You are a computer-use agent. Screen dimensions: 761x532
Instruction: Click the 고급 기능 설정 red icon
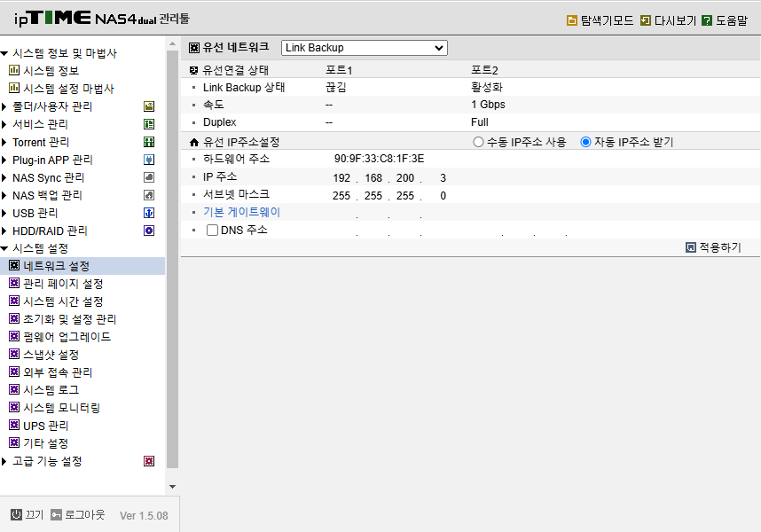pyautogui.click(x=149, y=461)
